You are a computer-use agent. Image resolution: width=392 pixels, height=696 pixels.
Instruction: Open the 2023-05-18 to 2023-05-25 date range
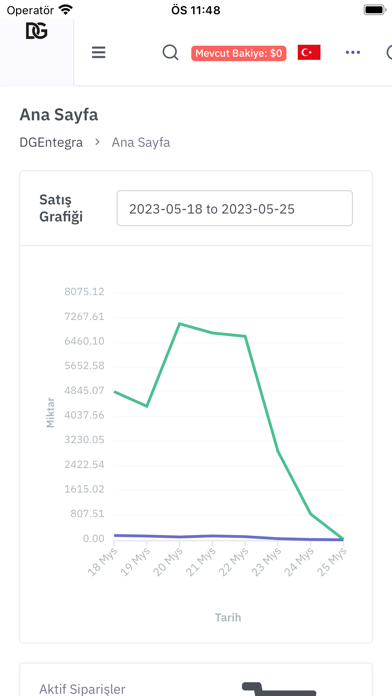[x=234, y=208]
